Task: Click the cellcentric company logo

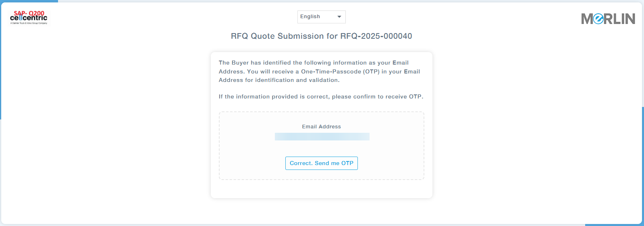Action: click(28, 18)
